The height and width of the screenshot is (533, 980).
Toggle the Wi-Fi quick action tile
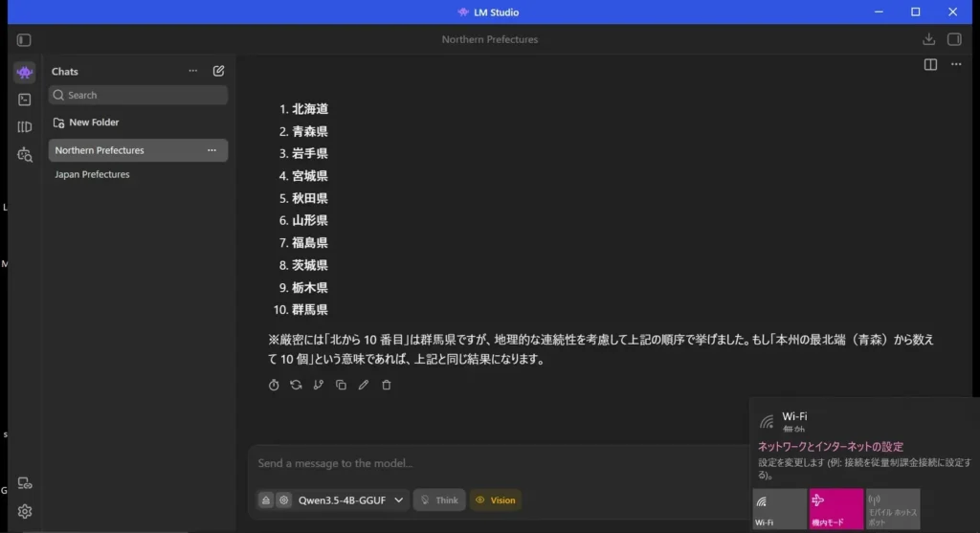click(x=779, y=509)
